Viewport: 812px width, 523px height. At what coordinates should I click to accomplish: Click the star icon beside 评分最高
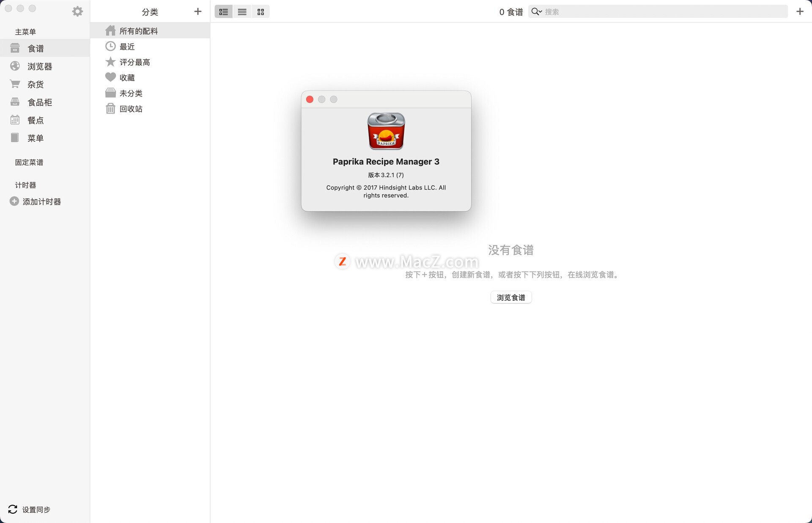110,62
